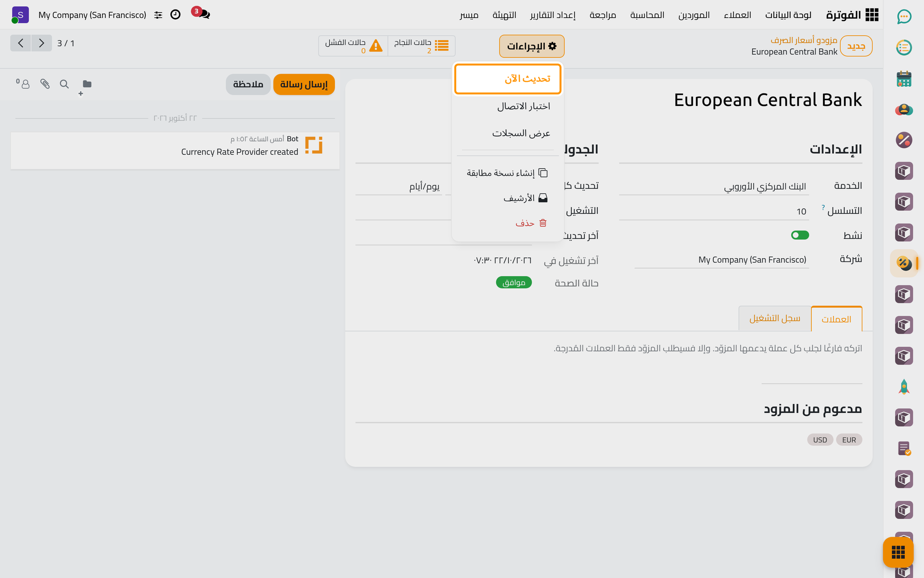Go to previous record arrow
924x578 pixels.
[x=21, y=43]
